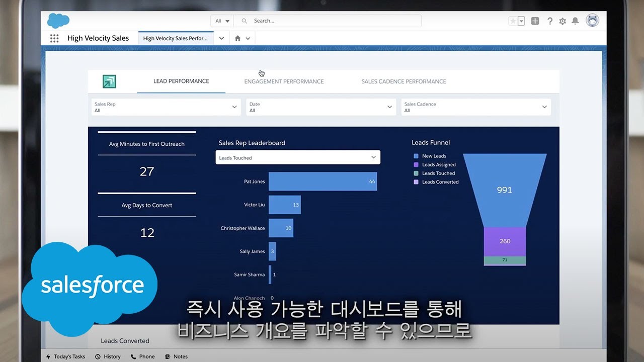This screenshot has width=644, height=362.
Task: Open the user avatar profile menu
Action: [x=592, y=21]
